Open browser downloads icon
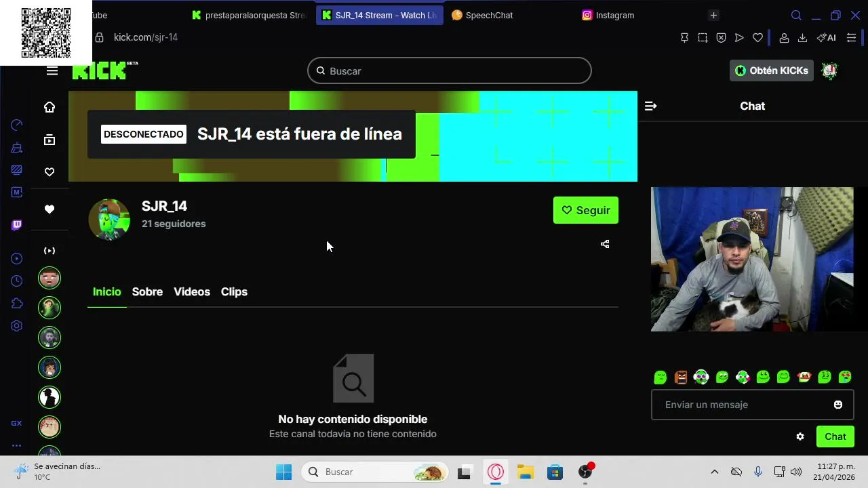This screenshot has width=868, height=488. pos(802,38)
